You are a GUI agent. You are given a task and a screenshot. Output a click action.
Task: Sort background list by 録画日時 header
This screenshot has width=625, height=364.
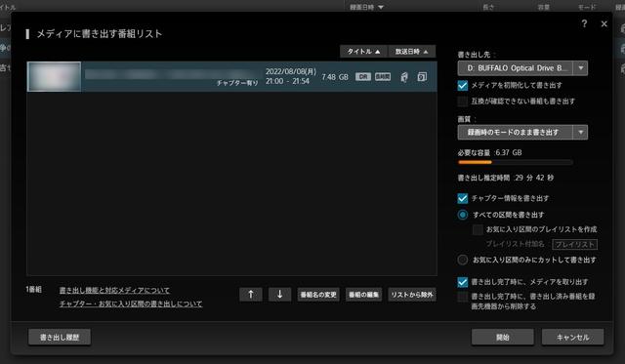coord(366,7)
